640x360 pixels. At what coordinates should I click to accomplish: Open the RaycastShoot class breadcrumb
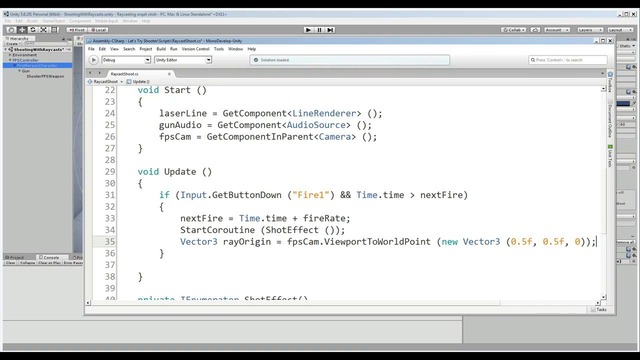pyautogui.click(x=105, y=82)
